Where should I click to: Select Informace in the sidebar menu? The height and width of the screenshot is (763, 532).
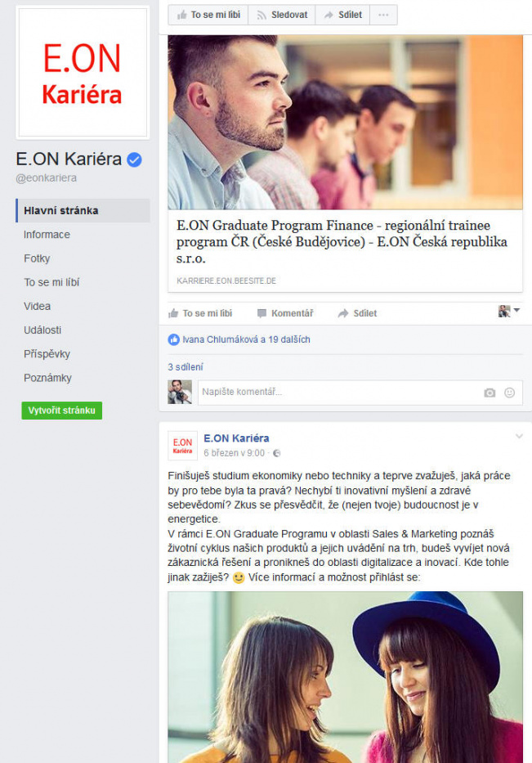coord(47,235)
